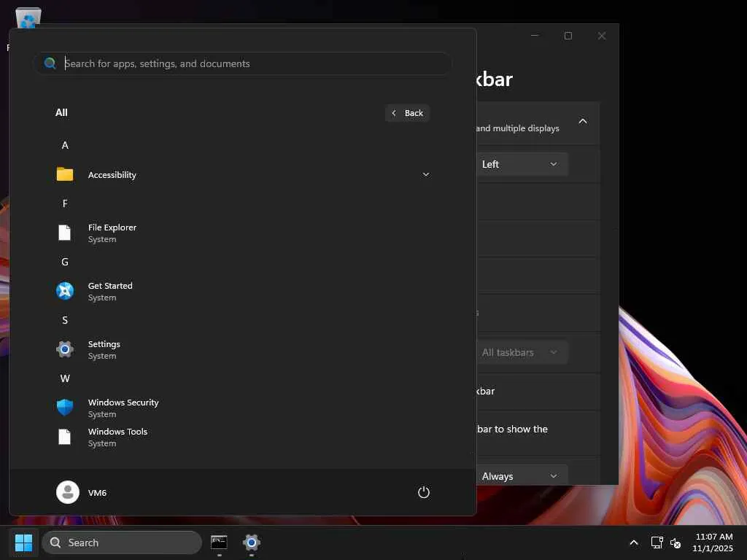Screen dimensions: 747x560
Task: Open the Always dropdown in Settings
Action: pos(521,475)
